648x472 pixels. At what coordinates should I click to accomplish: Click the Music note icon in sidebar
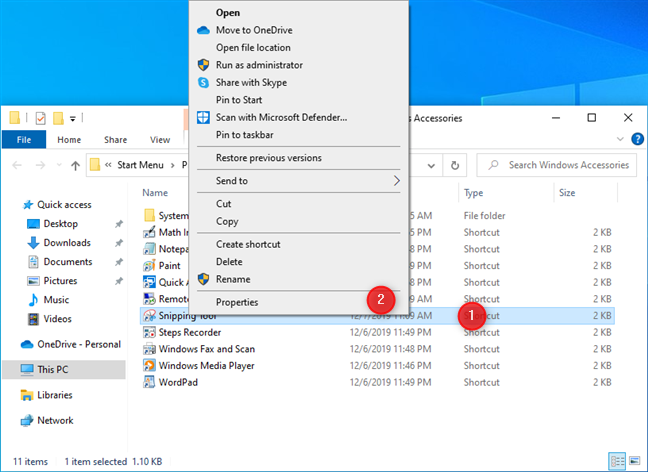tap(33, 300)
